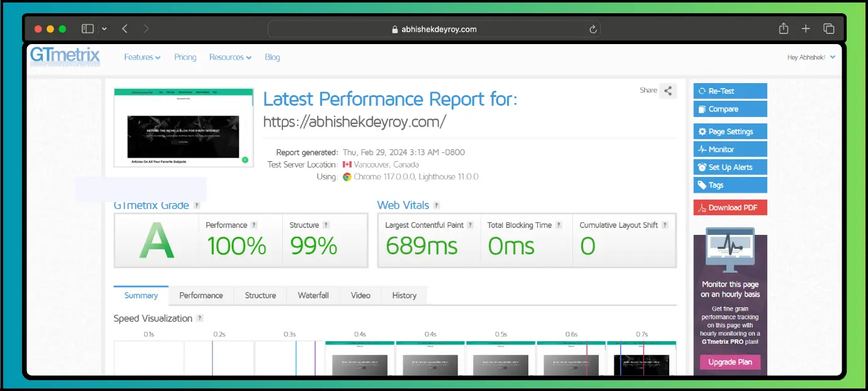
Task: Select the Summary tab
Action: pyautogui.click(x=141, y=295)
